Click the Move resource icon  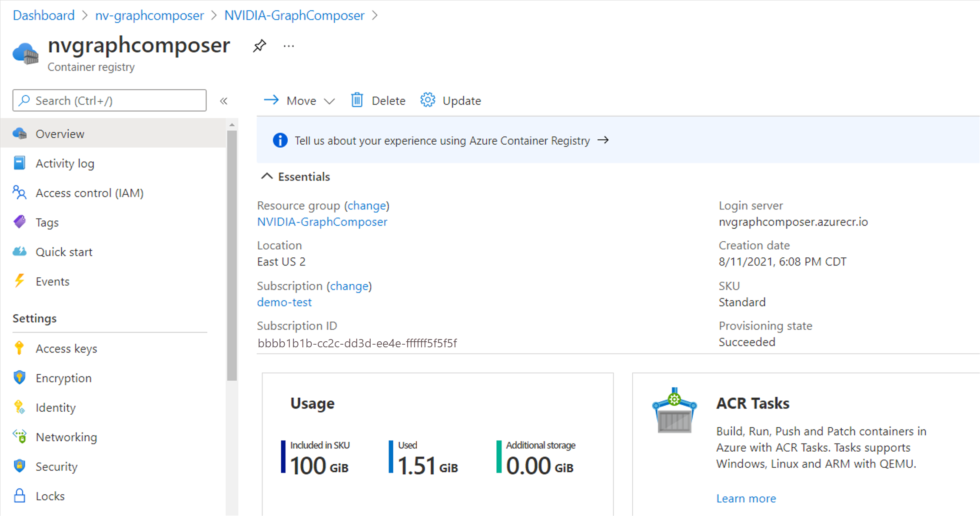click(269, 100)
